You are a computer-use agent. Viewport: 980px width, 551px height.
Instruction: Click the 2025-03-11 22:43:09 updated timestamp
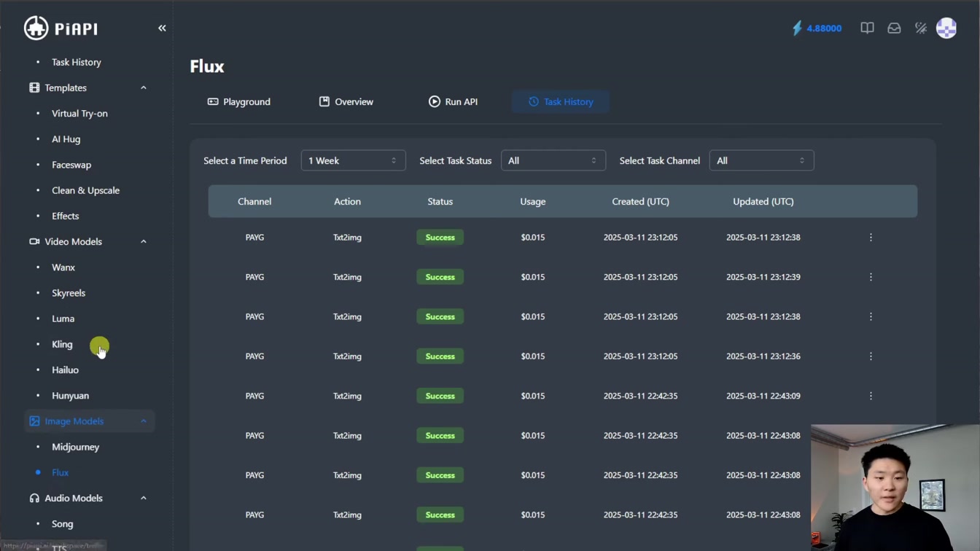pyautogui.click(x=763, y=396)
